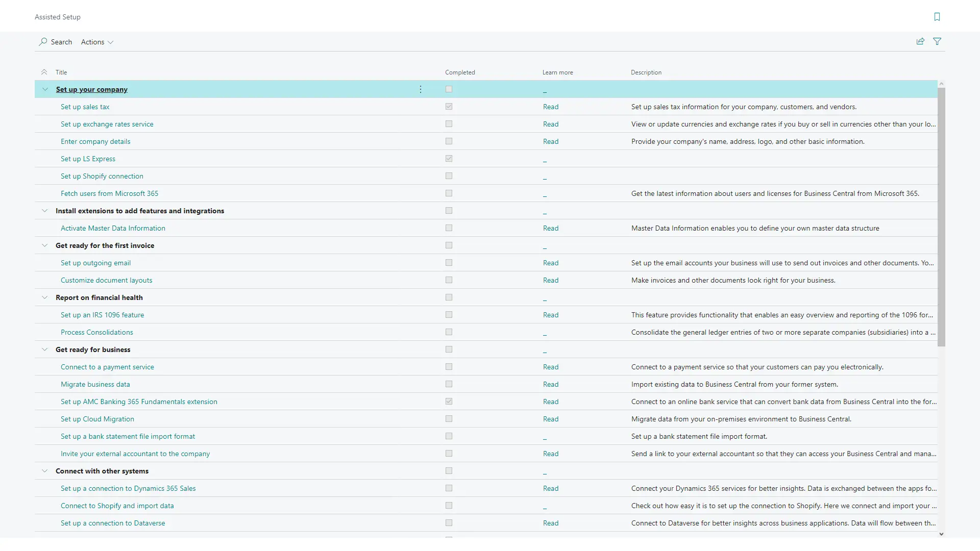Open the share icon in toolbar
This screenshot has height=551, width=980.
tap(920, 41)
